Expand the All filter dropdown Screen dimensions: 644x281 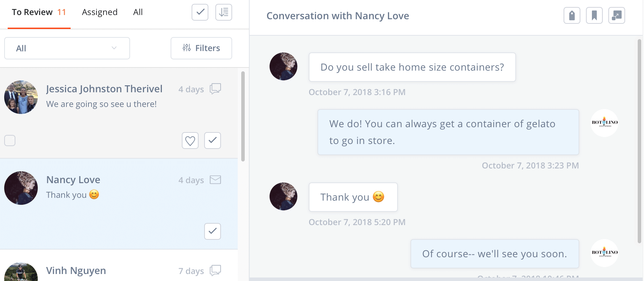click(x=67, y=48)
